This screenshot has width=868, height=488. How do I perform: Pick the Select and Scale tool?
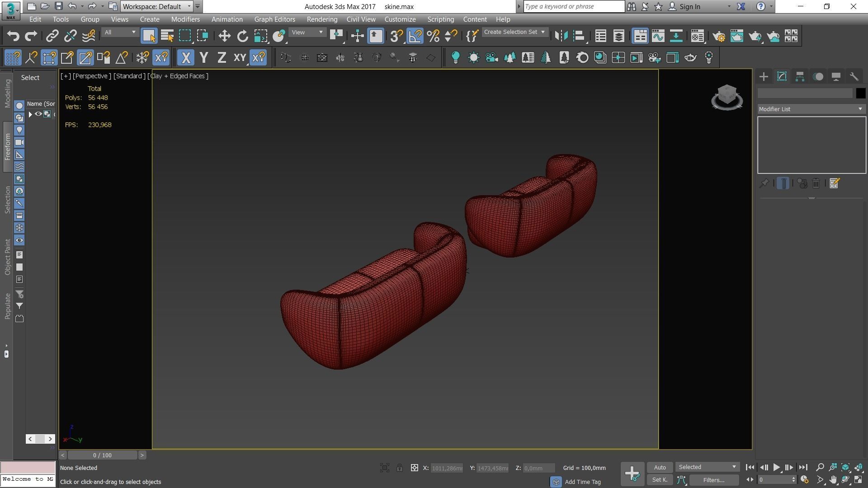coord(260,36)
